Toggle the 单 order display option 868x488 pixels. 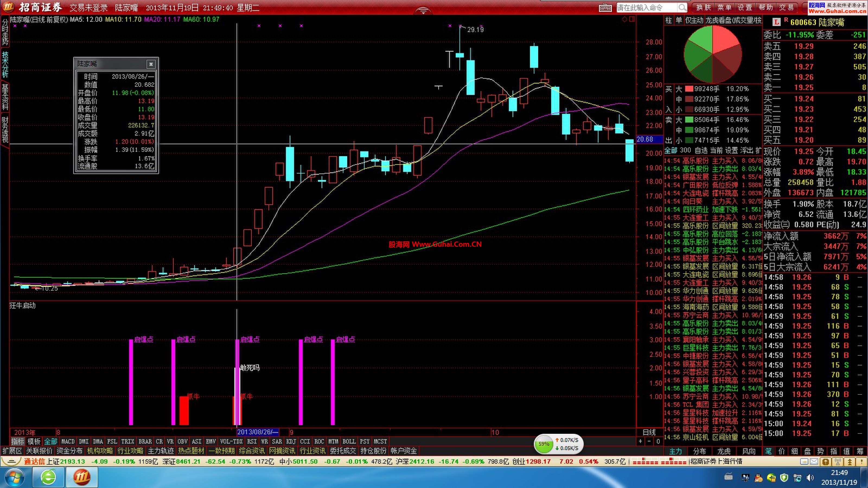tap(679, 20)
